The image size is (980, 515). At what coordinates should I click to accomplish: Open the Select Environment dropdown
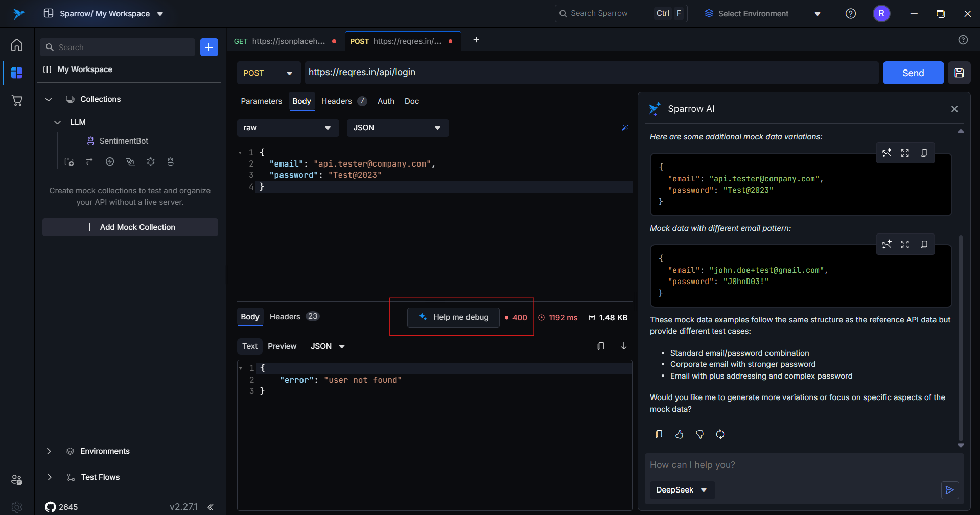762,14
